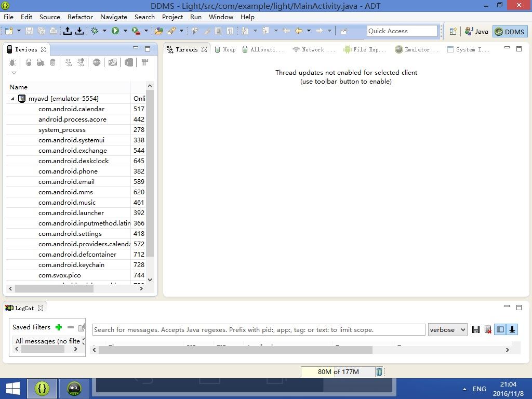Click the Open Perspective icon
Image resolution: width=532 pixels, height=399 pixels.
click(x=453, y=32)
